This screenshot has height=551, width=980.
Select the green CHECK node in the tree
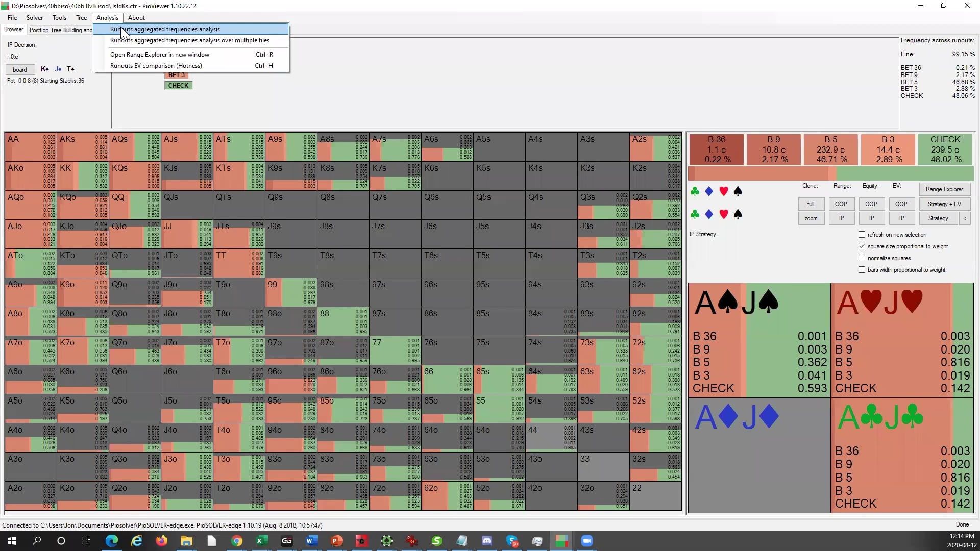coord(178,85)
